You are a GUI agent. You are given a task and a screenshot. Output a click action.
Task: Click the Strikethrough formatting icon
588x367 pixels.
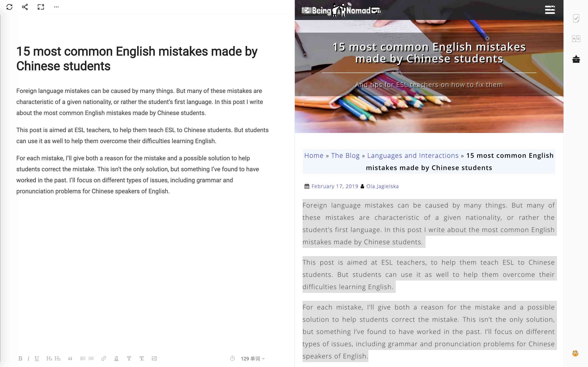tap(142, 359)
